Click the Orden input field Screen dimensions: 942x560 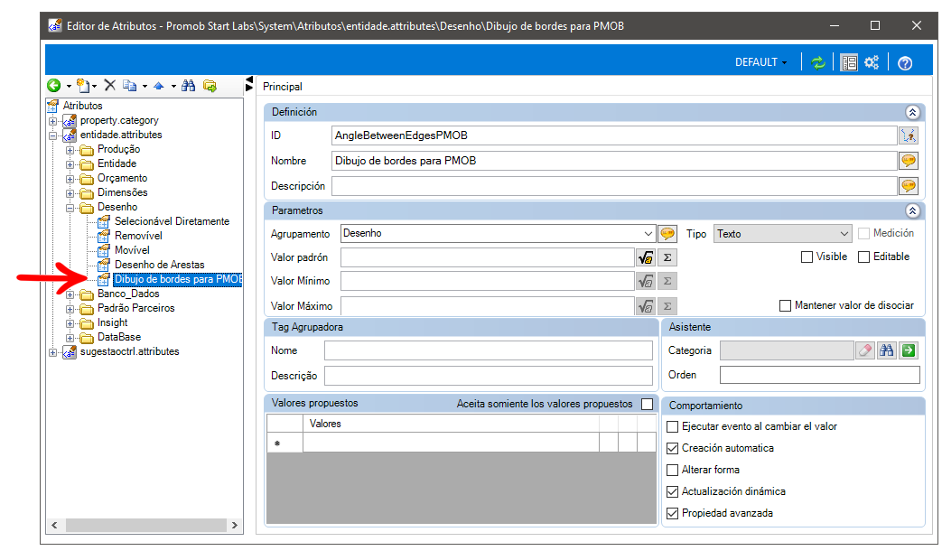point(819,375)
